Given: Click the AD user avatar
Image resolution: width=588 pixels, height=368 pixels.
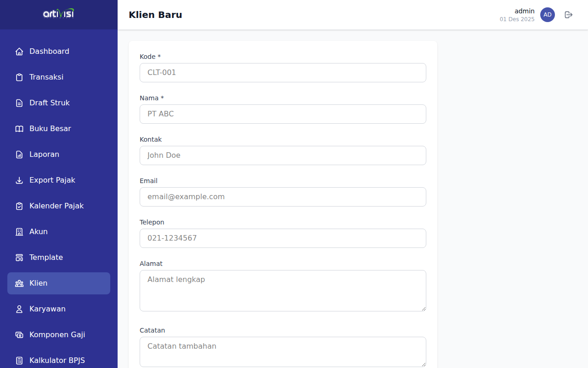Looking at the screenshot, I should coord(548,15).
